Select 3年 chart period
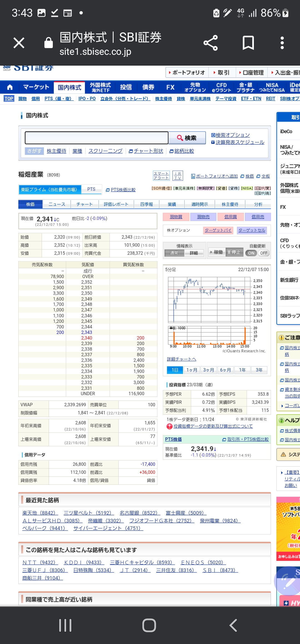 [x=259, y=370]
